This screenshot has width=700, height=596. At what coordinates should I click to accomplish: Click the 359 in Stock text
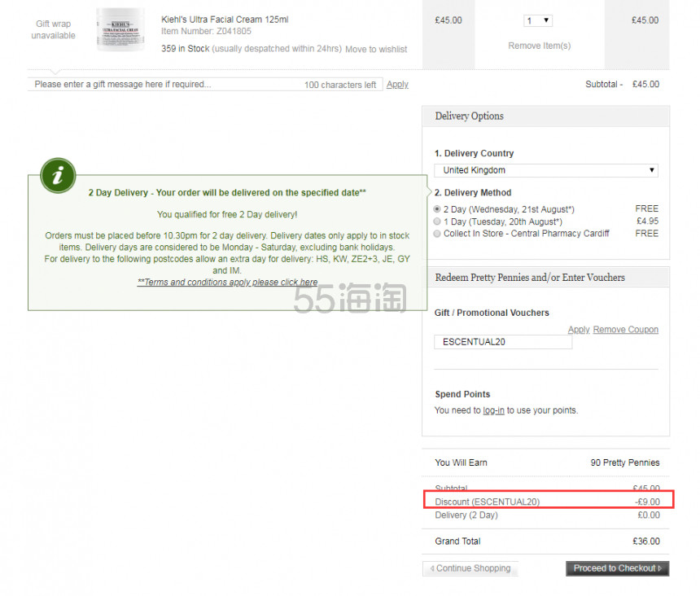pyautogui.click(x=186, y=49)
